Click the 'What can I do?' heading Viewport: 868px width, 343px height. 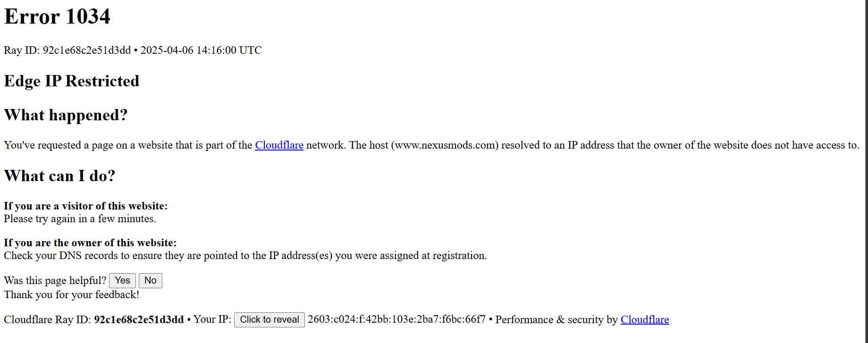coord(59,176)
